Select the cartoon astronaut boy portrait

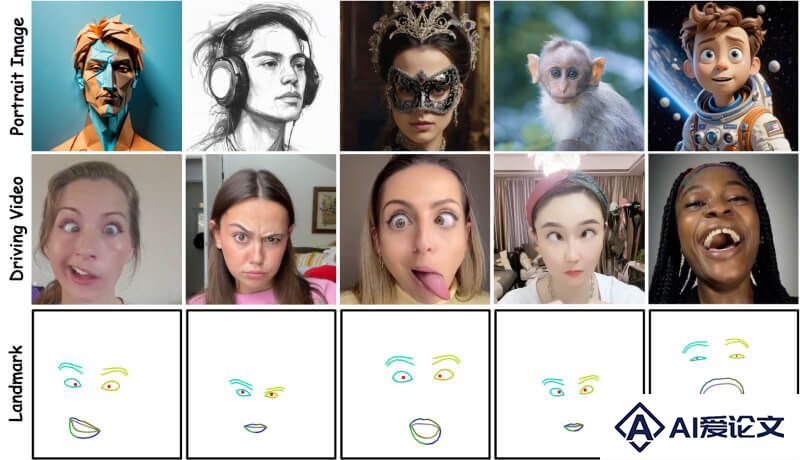723,76
